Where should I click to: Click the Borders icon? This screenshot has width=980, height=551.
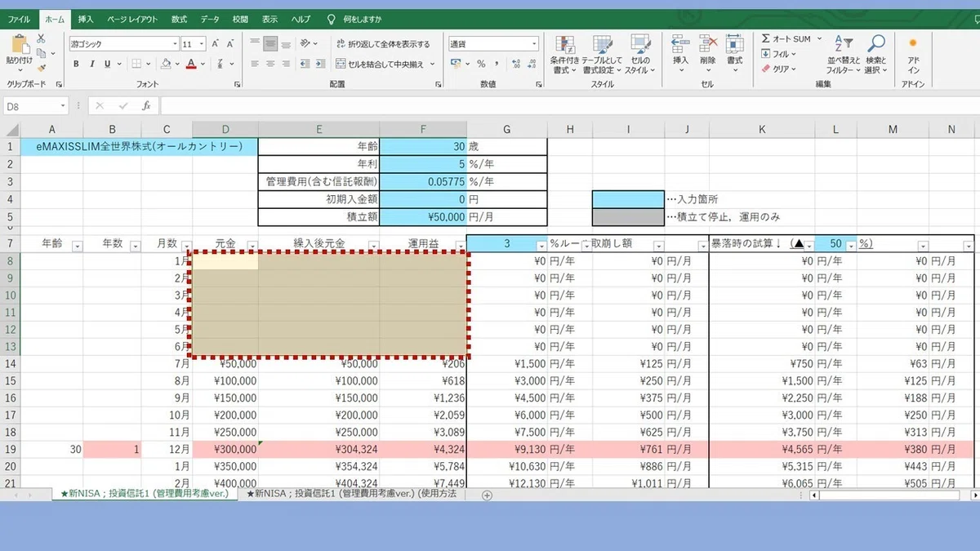click(x=137, y=64)
